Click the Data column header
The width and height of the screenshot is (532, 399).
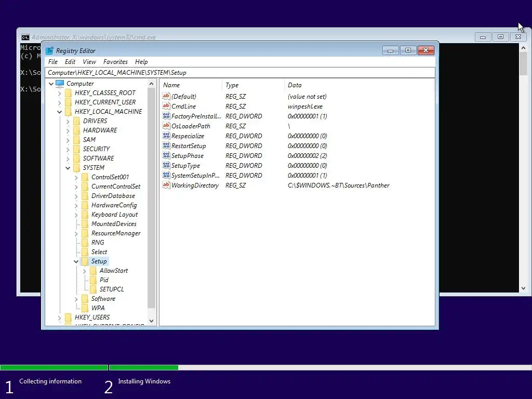click(x=359, y=85)
